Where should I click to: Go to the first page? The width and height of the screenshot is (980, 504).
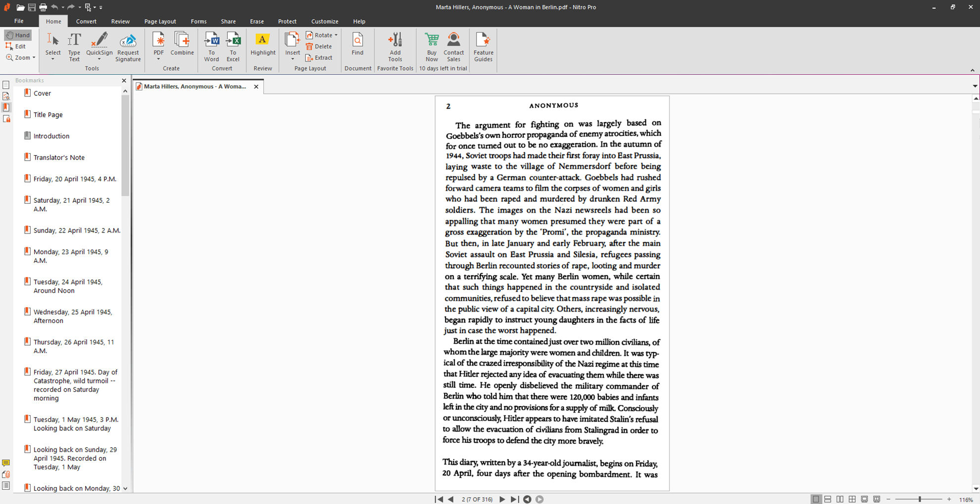click(439, 500)
